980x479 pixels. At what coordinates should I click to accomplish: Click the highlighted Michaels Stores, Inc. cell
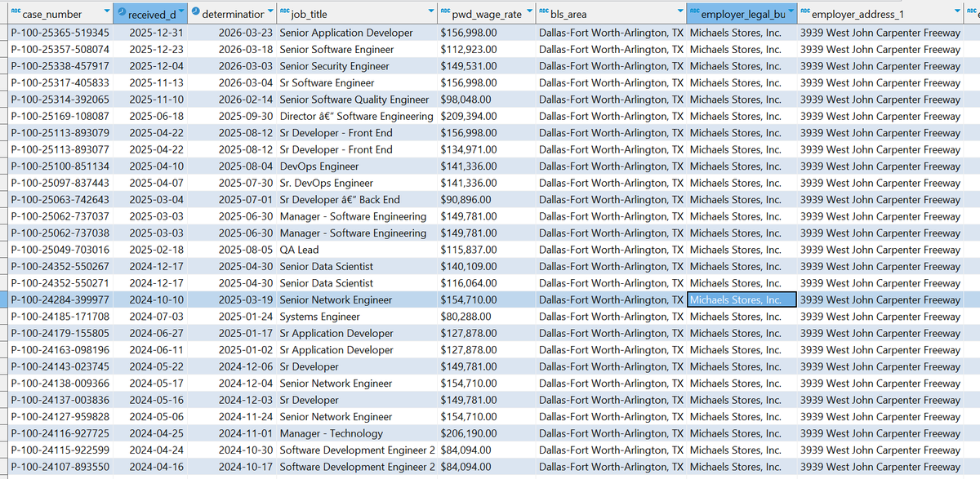(742, 299)
